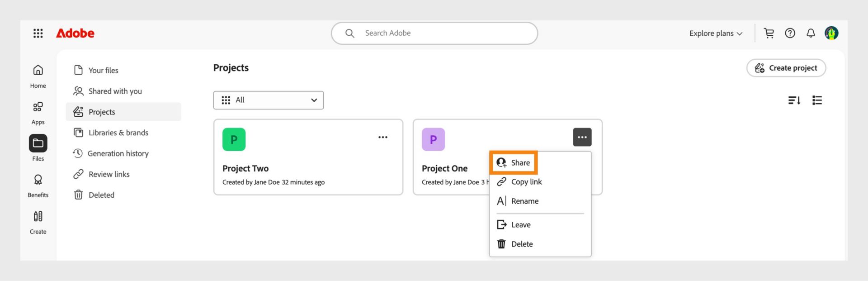Click the help question mark icon
This screenshot has width=868, height=281.
[x=790, y=33]
